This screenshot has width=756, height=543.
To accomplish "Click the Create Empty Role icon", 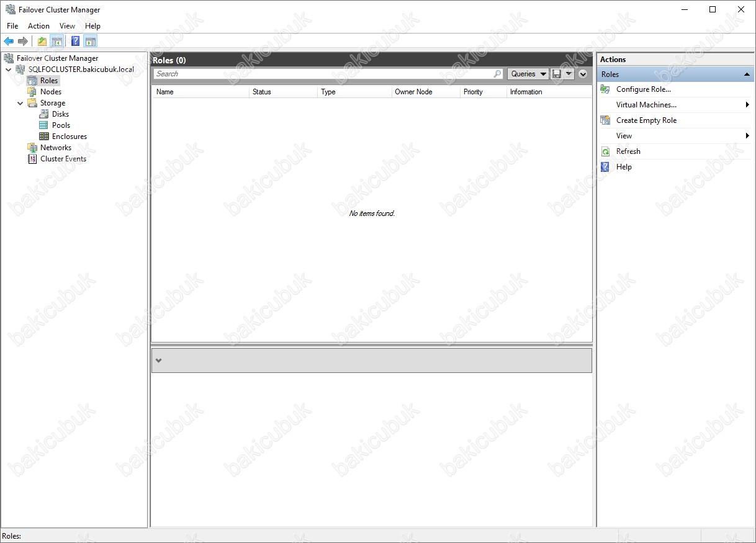I will pyautogui.click(x=605, y=120).
